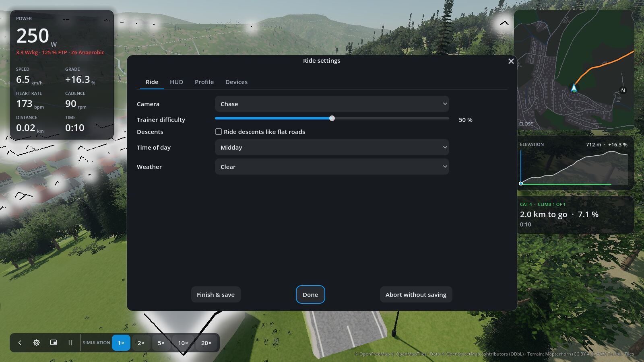The image size is (644, 362).
Task: Set simulation speed to 2×
Action: [141, 343]
